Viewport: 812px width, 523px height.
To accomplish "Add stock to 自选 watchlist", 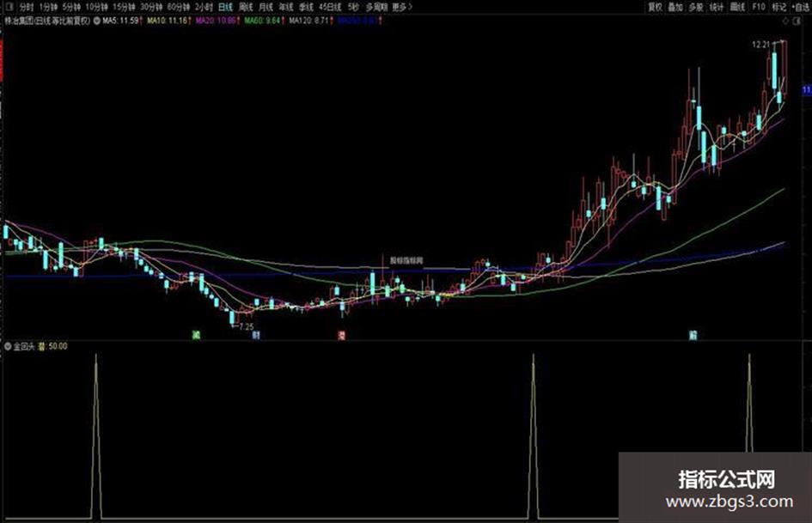I will (802, 7).
